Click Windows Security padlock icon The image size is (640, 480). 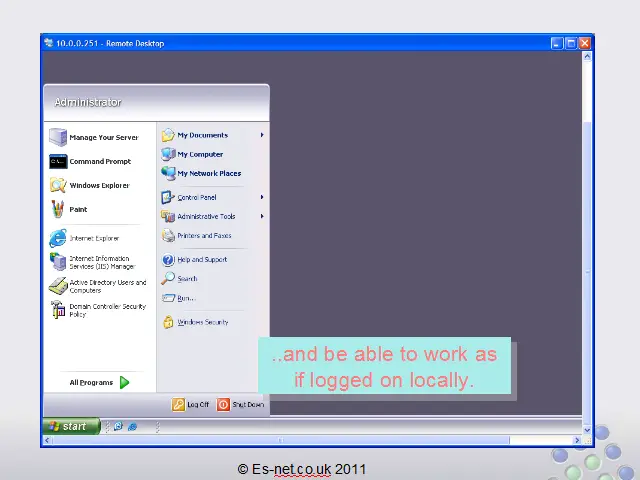pos(168,322)
